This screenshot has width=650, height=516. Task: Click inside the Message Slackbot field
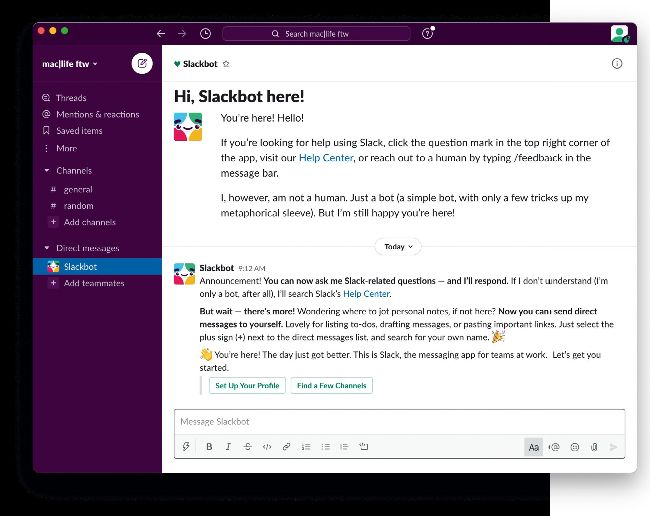click(x=400, y=422)
